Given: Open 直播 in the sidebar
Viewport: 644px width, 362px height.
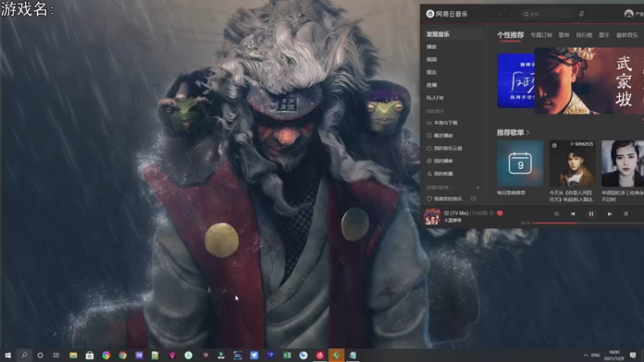Looking at the screenshot, I should tap(431, 85).
